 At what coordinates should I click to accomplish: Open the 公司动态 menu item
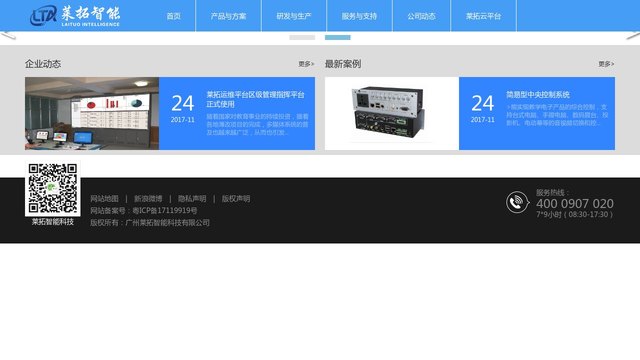[x=421, y=16]
